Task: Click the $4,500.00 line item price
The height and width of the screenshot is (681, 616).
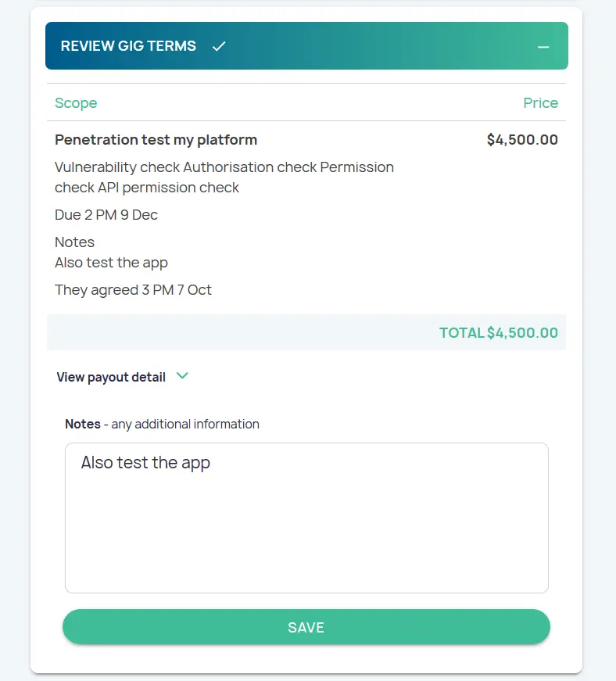Action: coord(522,140)
